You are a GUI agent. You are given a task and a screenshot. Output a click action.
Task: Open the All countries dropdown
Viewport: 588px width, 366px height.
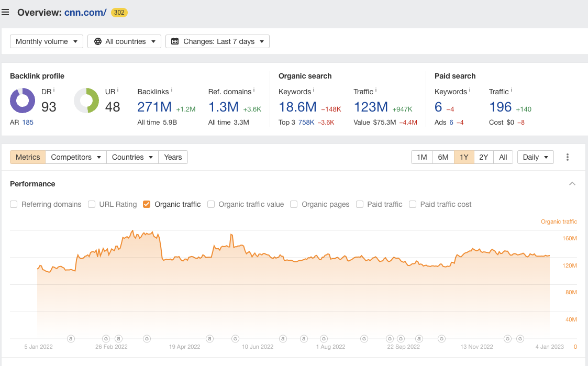[x=124, y=41]
